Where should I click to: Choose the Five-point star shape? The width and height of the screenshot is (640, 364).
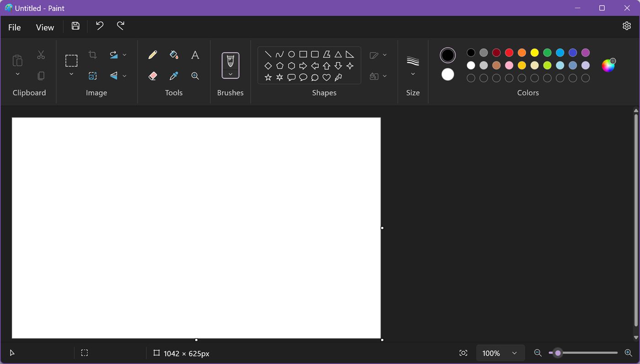pyautogui.click(x=268, y=78)
